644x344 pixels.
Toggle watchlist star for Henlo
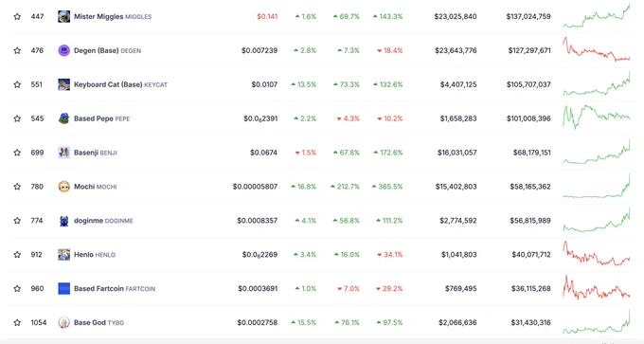[x=17, y=255]
